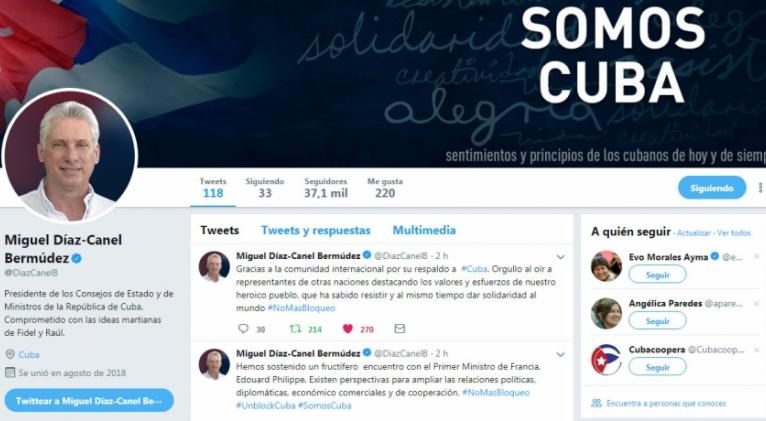
Task: Expand the second tweet's chevron menu
Action: (x=560, y=355)
